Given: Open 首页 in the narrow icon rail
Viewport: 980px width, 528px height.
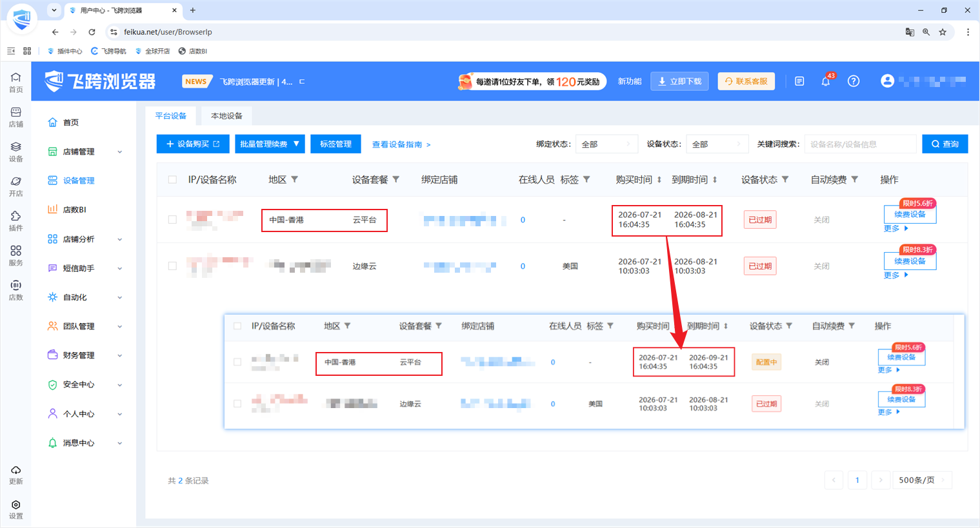Looking at the screenshot, I should pyautogui.click(x=16, y=82).
